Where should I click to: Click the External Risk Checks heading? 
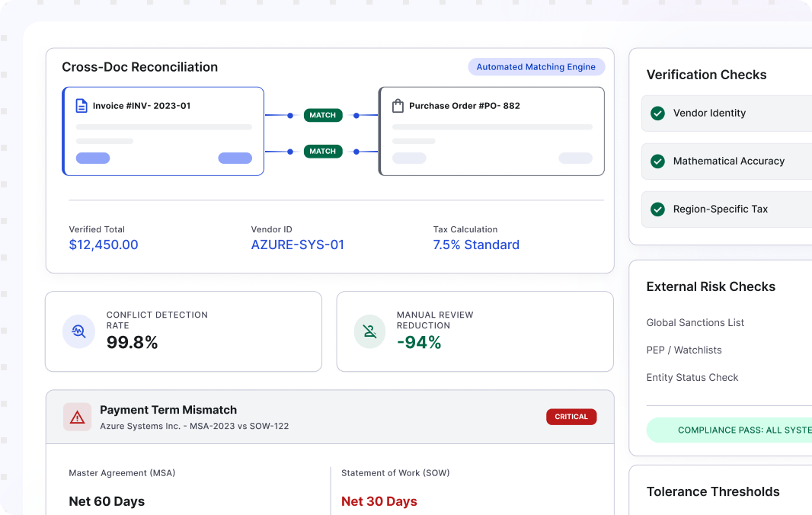[x=711, y=286]
